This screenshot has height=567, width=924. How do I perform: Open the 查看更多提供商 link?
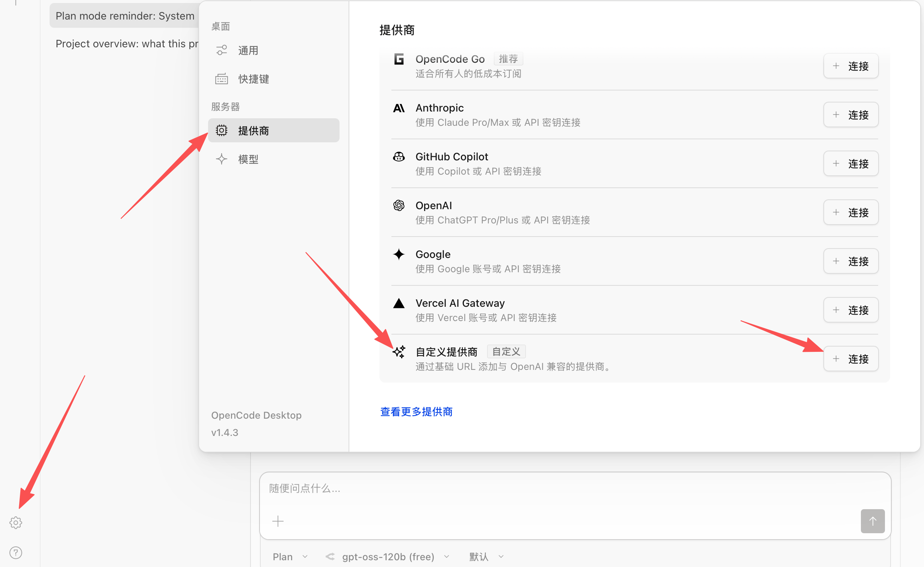click(x=416, y=412)
